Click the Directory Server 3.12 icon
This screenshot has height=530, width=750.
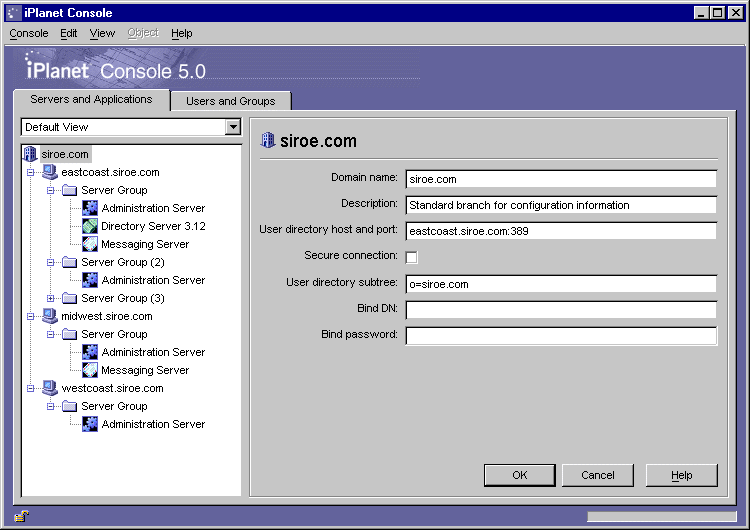(89, 226)
